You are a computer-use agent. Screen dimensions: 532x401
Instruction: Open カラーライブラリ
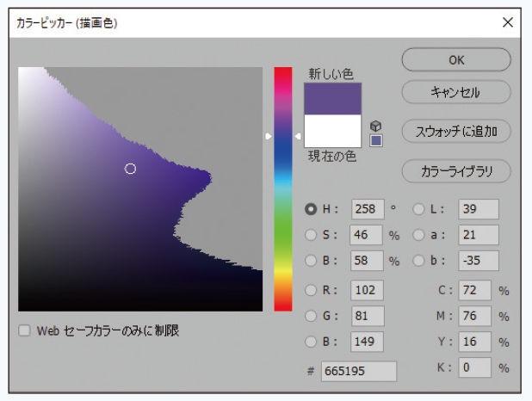pyautogui.click(x=456, y=171)
